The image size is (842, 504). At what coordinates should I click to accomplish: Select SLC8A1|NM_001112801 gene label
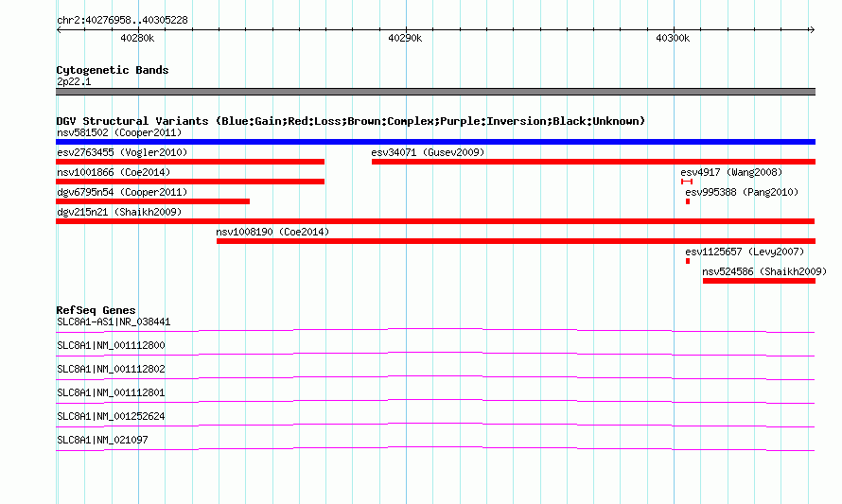click(111, 393)
